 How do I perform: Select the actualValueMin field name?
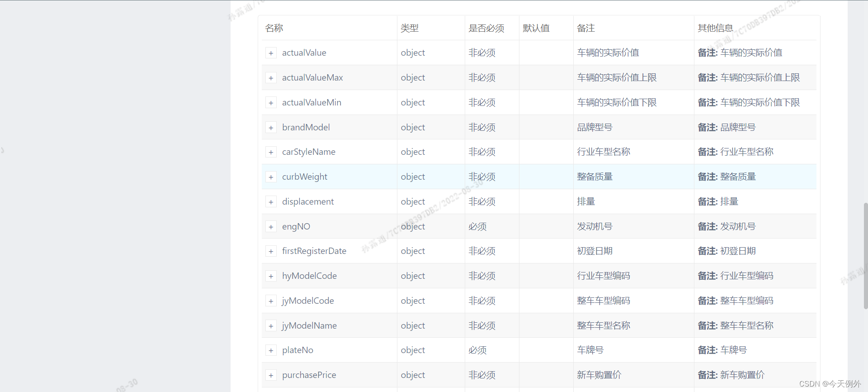tap(311, 102)
